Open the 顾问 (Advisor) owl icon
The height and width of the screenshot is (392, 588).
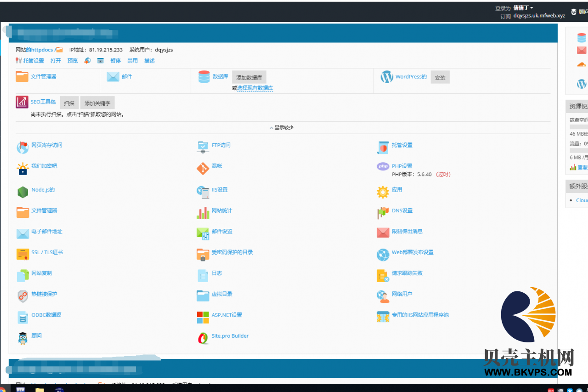23,338
